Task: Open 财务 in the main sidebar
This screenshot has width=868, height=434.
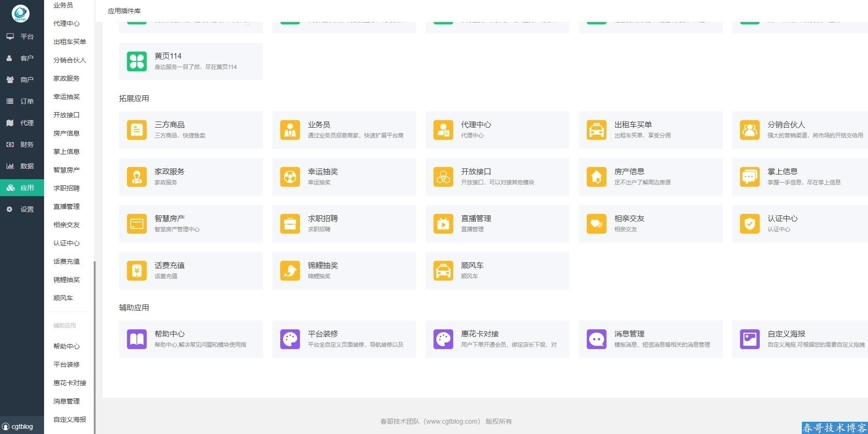Action: click(x=22, y=145)
